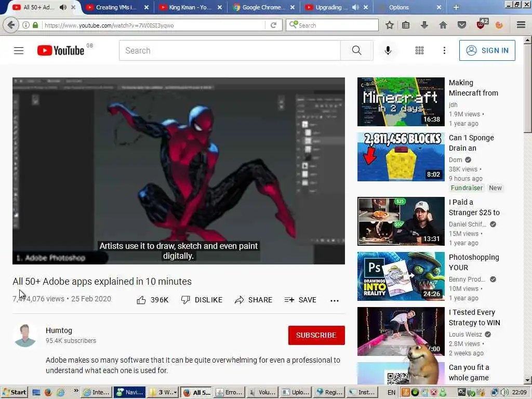Focus the YouTube search field

click(x=230, y=50)
